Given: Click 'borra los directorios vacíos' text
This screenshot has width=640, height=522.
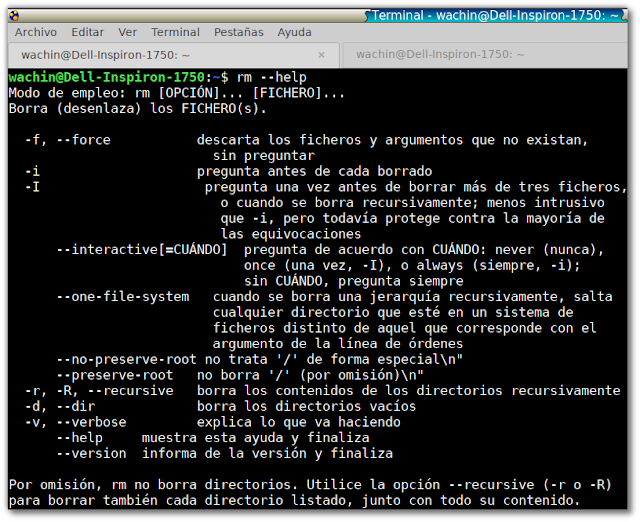Looking at the screenshot, I should point(307,406).
